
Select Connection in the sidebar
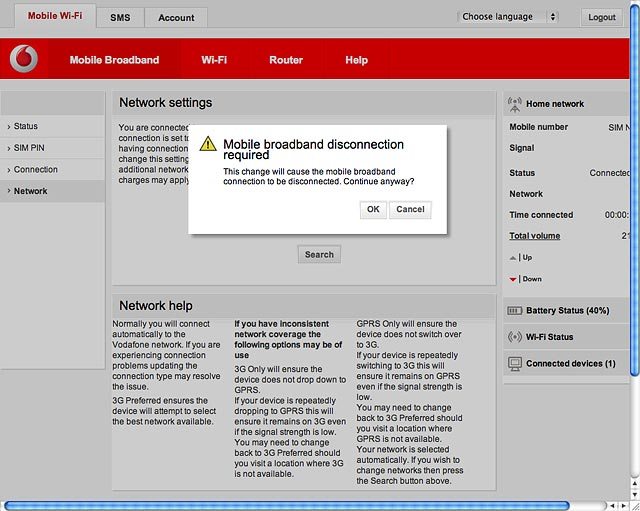pyautogui.click(x=53, y=169)
